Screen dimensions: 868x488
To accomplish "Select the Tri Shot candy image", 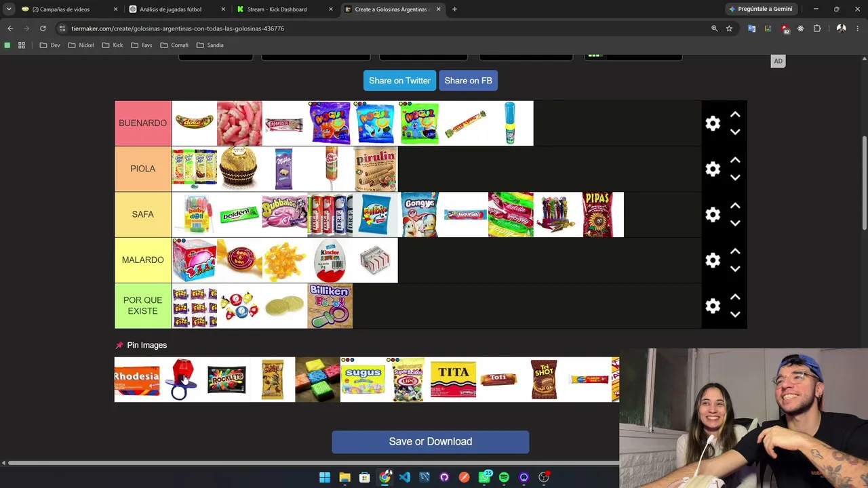I will [x=543, y=380].
